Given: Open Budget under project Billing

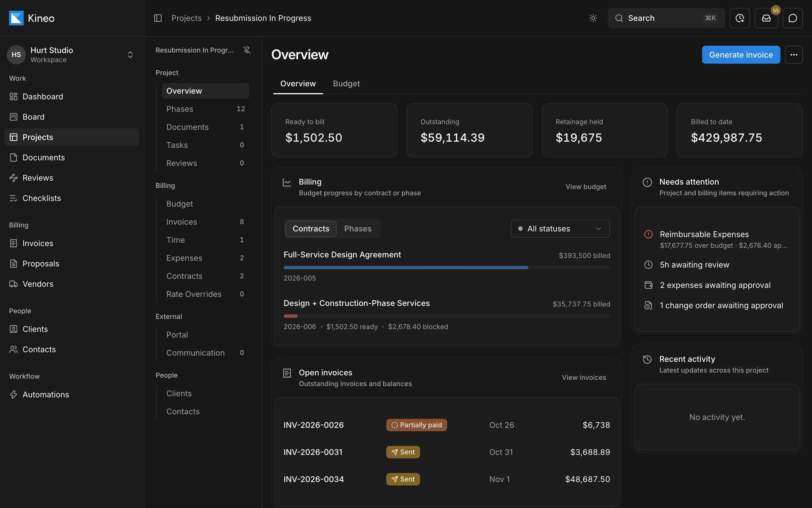Looking at the screenshot, I should tap(205, 204).
